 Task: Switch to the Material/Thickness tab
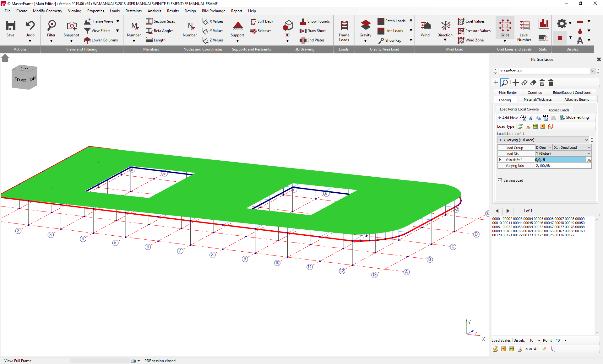tap(538, 100)
